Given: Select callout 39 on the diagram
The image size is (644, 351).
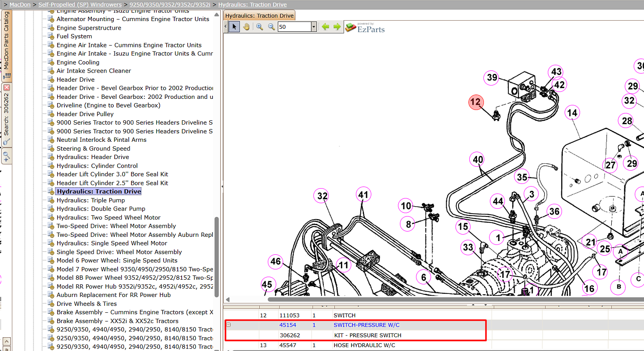Looking at the screenshot, I should click(x=492, y=78).
